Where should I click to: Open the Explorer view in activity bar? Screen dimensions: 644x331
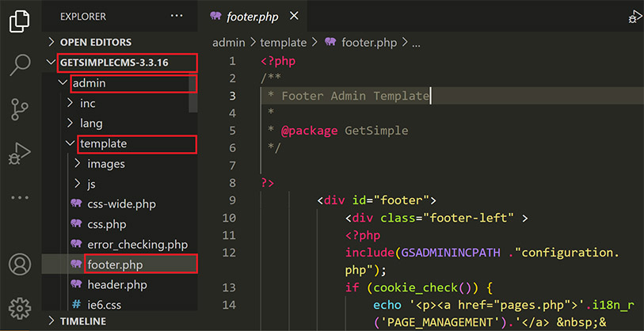(20, 21)
